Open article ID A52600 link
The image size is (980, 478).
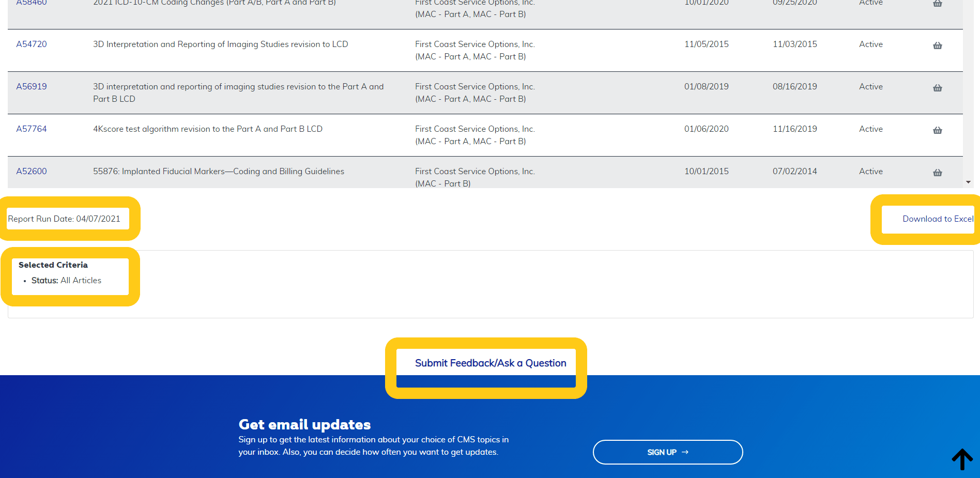[32, 172]
